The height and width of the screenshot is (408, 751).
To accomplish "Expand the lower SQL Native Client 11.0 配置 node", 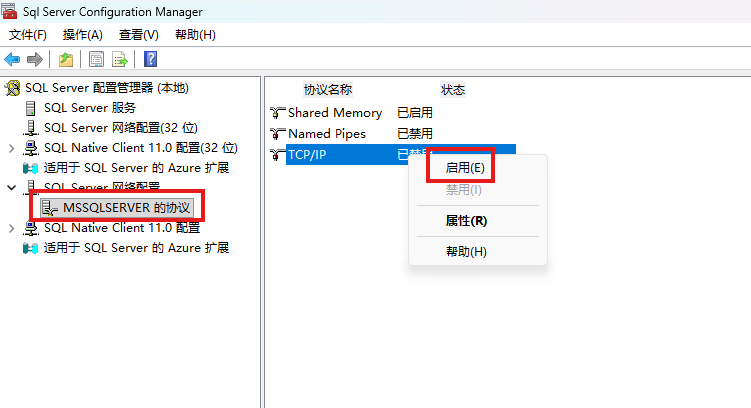I will click(x=11, y=228).
